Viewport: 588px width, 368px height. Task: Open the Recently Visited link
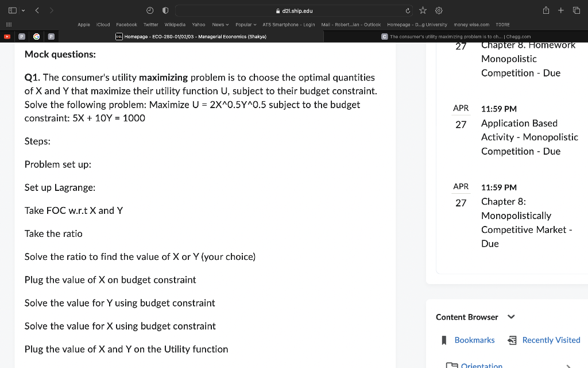[x=551, y=340]
